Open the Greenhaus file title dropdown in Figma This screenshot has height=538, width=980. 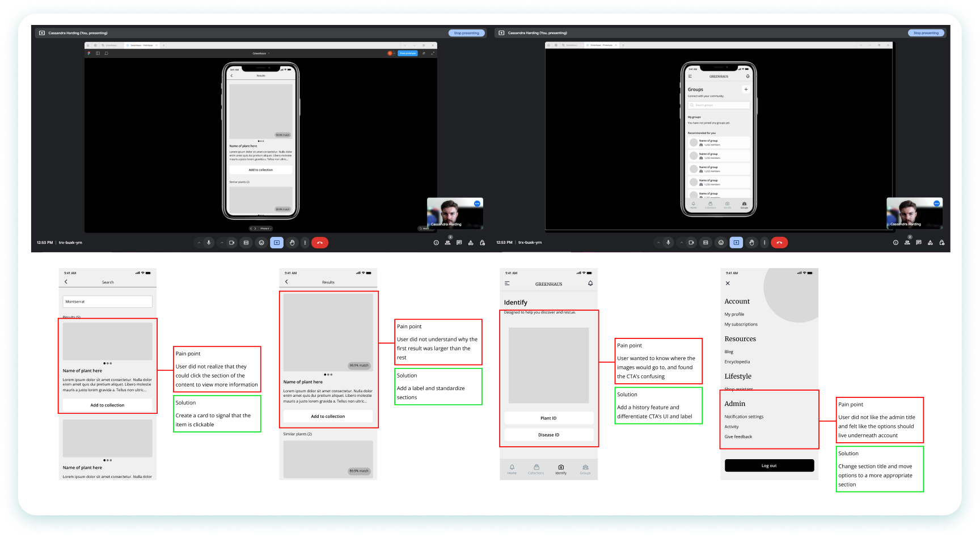[x=261, y=53]
